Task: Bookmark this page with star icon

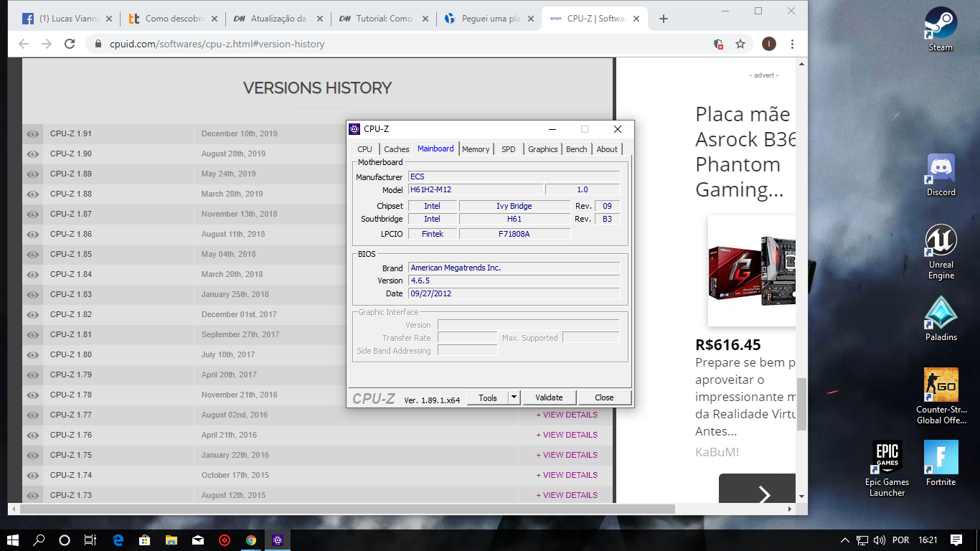Action: [x=740, y=44]
